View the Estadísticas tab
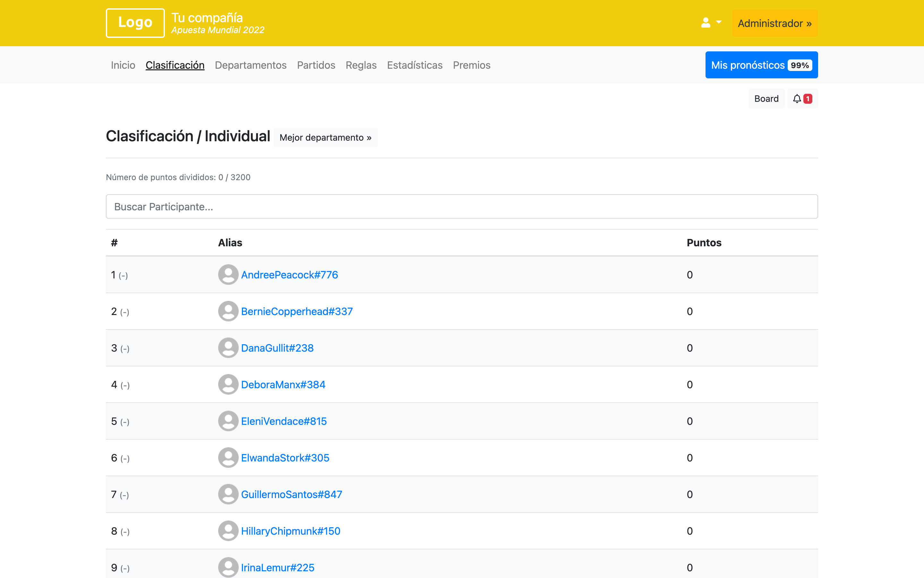Screen dimensions: 924x578 (415, 65)
